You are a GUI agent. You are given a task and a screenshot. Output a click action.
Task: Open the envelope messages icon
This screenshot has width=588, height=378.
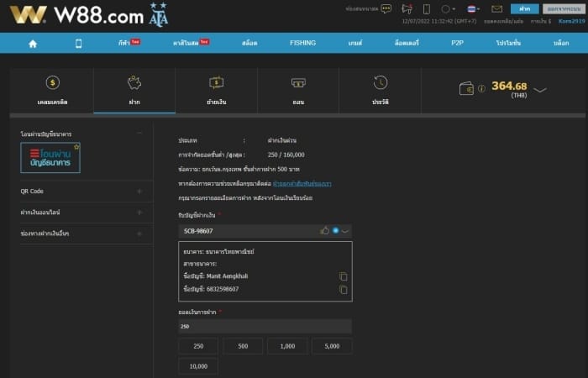497,9
